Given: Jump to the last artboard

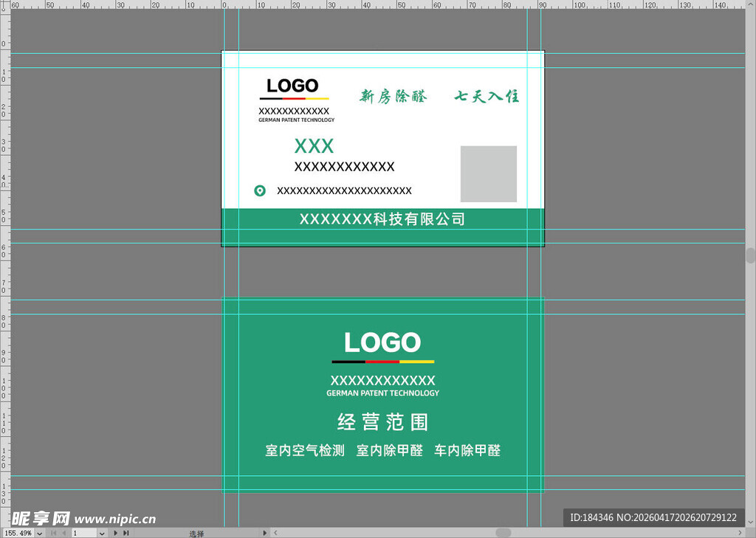Looking at the screenshot, I should click(x=126, y=532).
